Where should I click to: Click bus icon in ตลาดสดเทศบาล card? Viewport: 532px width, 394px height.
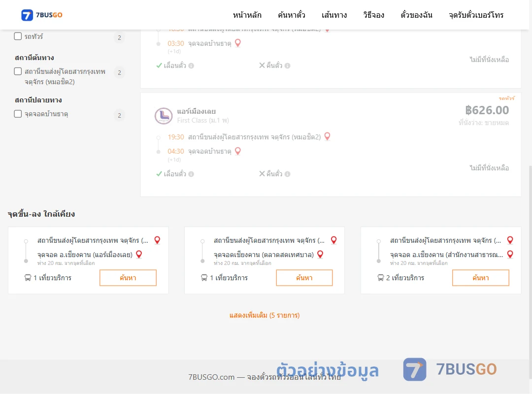[x=204, y=278]
